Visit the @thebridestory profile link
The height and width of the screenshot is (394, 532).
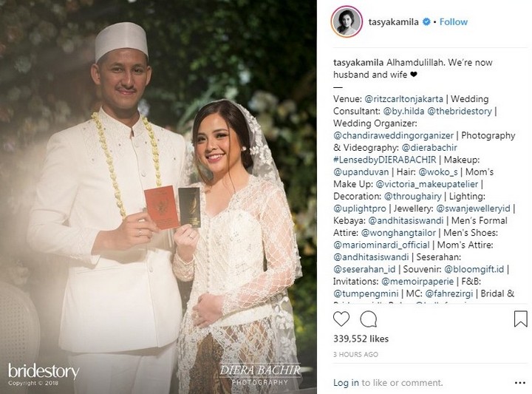click(460, 112)
